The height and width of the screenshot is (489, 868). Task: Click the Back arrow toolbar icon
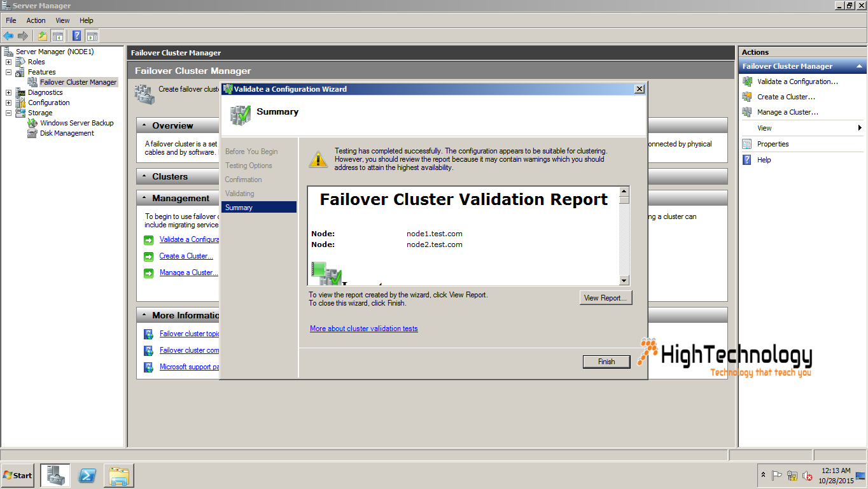click(8, 36)
